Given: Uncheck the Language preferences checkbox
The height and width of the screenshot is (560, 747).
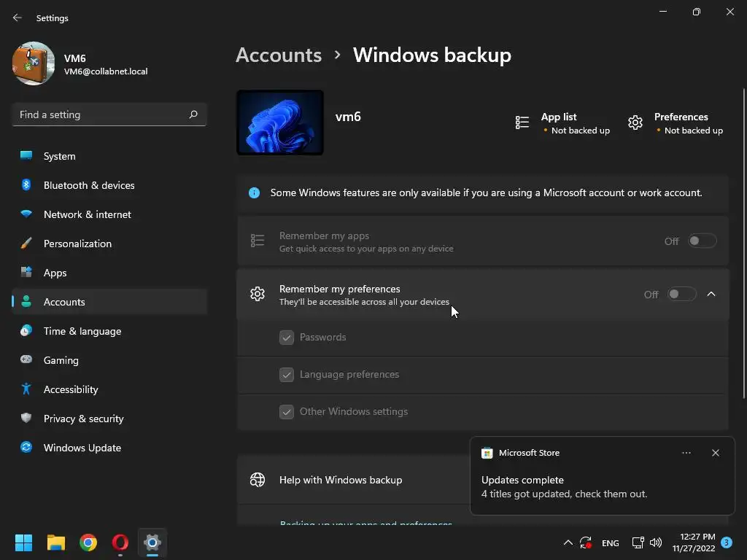Looking at the screenshot, I should click(287, 375).
